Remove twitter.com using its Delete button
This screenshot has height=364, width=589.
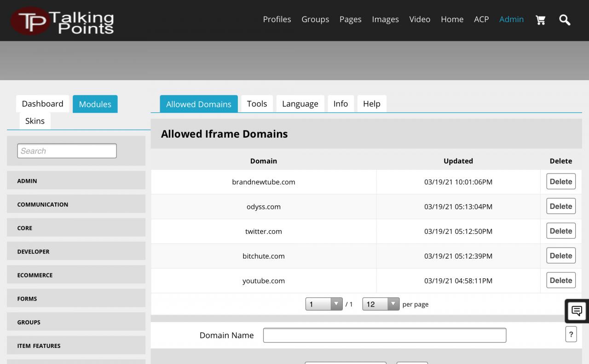pos(560,231)
